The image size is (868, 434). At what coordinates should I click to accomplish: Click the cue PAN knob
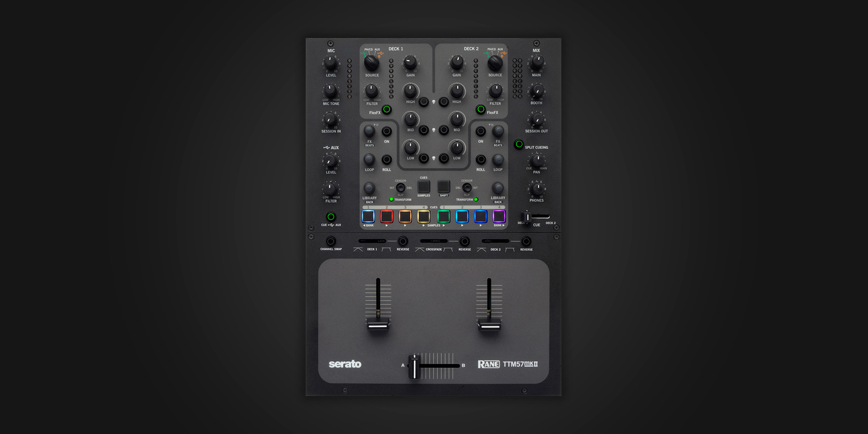[x=537, y=160]
